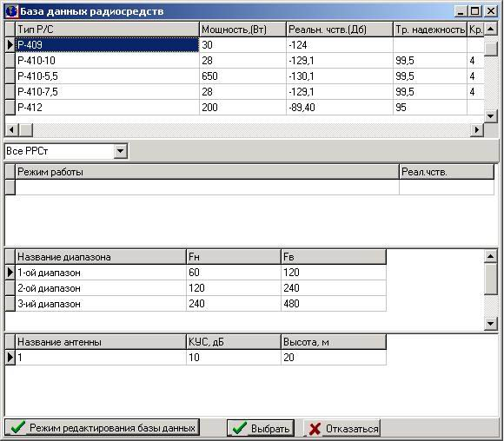The image size is (504, 441).
Task: Select row marker for Р-410-10
Action: pos(10,61)
